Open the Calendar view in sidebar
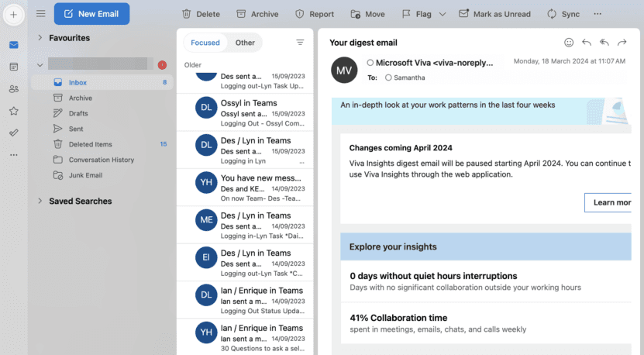 (x=13, y=67)
